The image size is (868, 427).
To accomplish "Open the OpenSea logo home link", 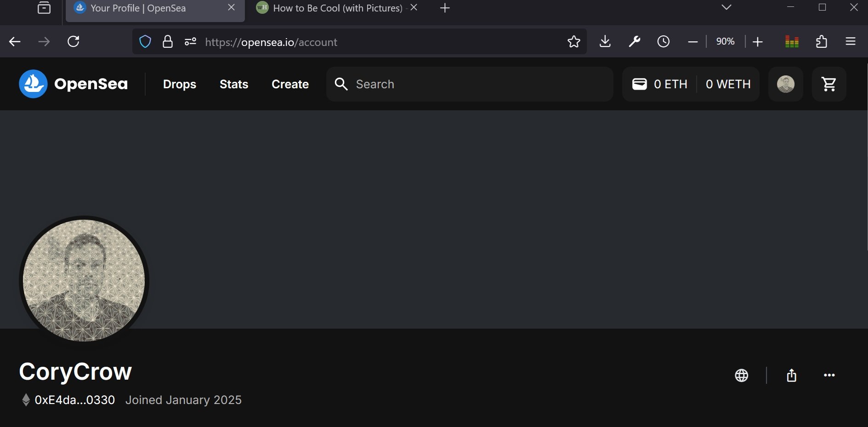I will click(74, 84).
